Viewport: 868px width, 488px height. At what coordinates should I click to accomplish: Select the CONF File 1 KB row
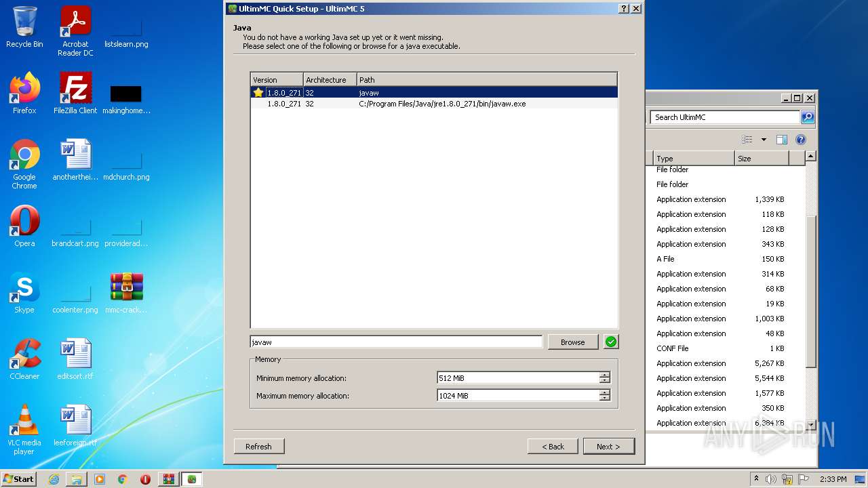coord(720,348)
